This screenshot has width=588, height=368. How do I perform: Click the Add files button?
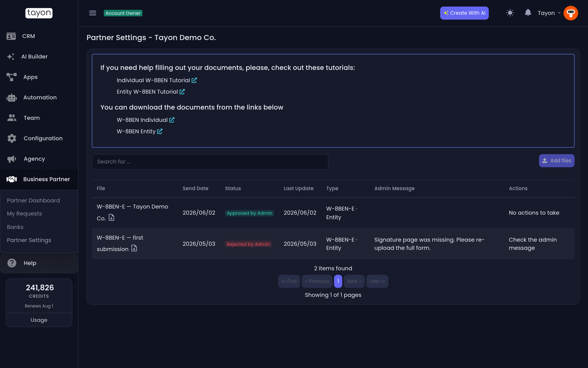pos(557,161)
